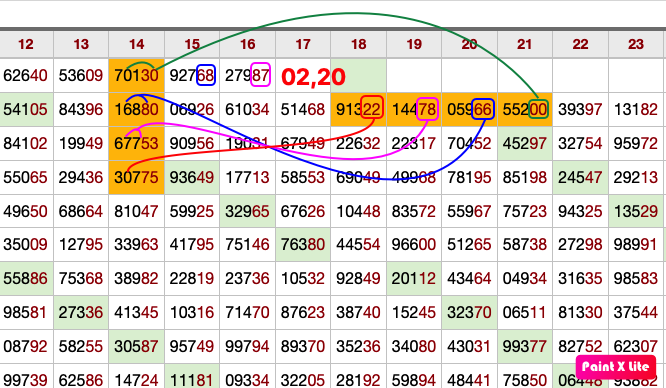The image size is (666, 388).
Task: Click column header 18
Action: [x=358, y=44]
